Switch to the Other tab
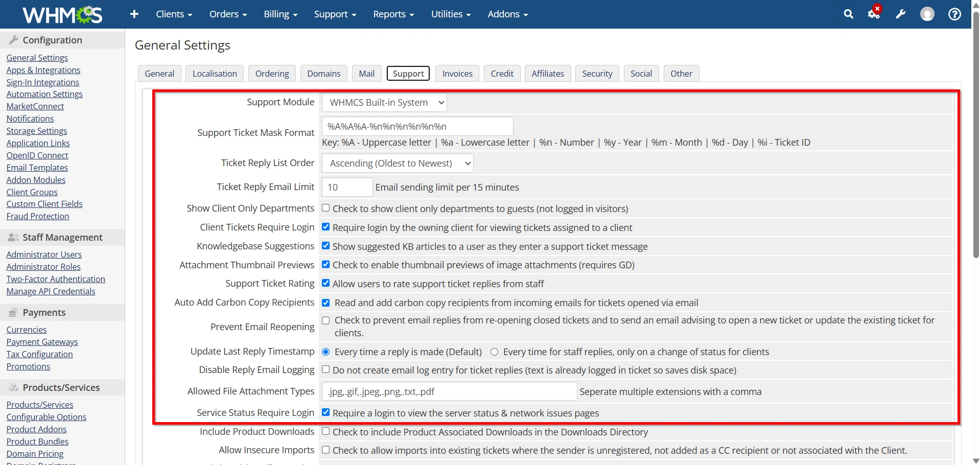The image size is (980, 465). coord(681,74)
